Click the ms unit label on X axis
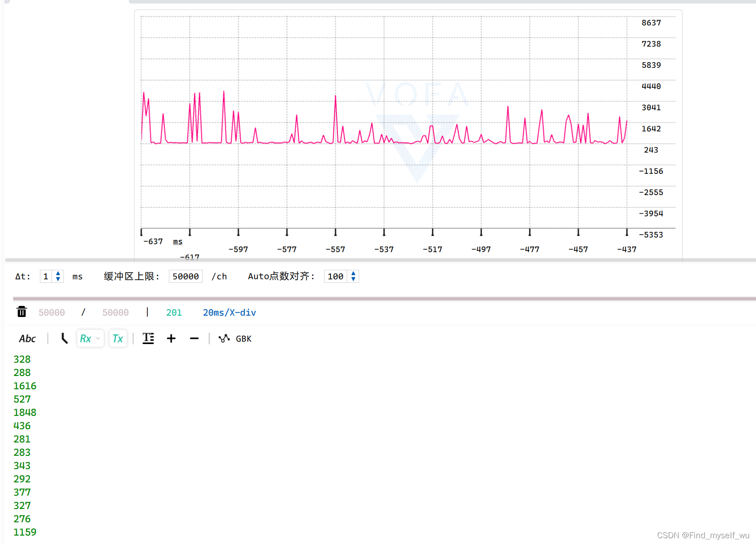 (x=178, y=242)
